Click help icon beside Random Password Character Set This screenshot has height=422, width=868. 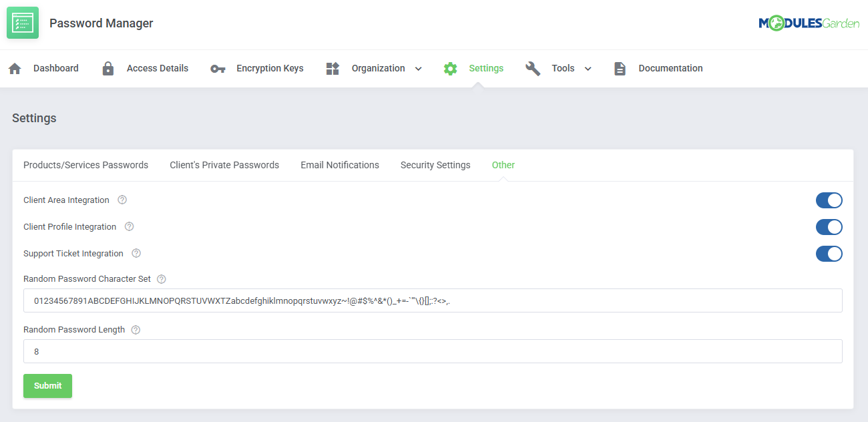161,279
